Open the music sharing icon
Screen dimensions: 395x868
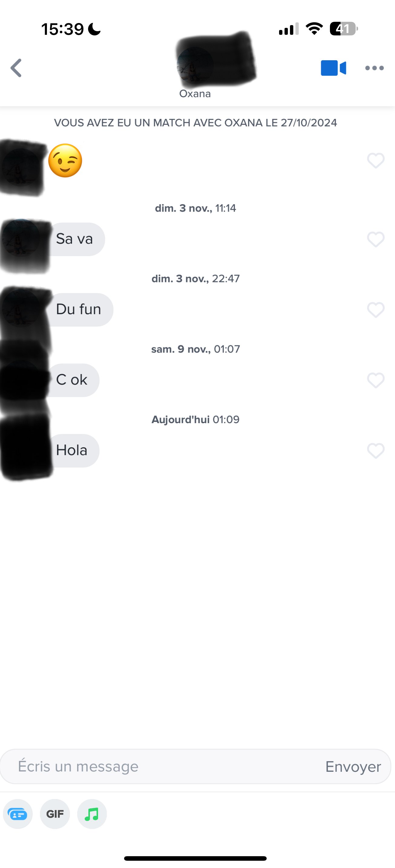(x=92, y=814)
